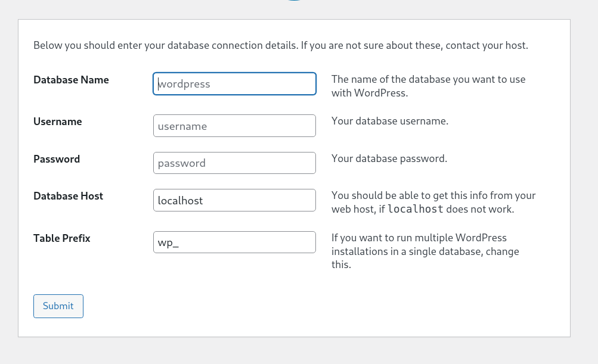Click the database name help description text
This screenshot has width=598, height=364.
(428, 86)
